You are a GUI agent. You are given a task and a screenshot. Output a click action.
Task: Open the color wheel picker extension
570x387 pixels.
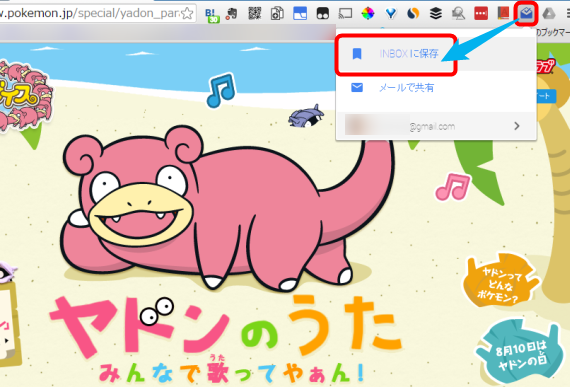pyautogui.click(x=368, y=14)
